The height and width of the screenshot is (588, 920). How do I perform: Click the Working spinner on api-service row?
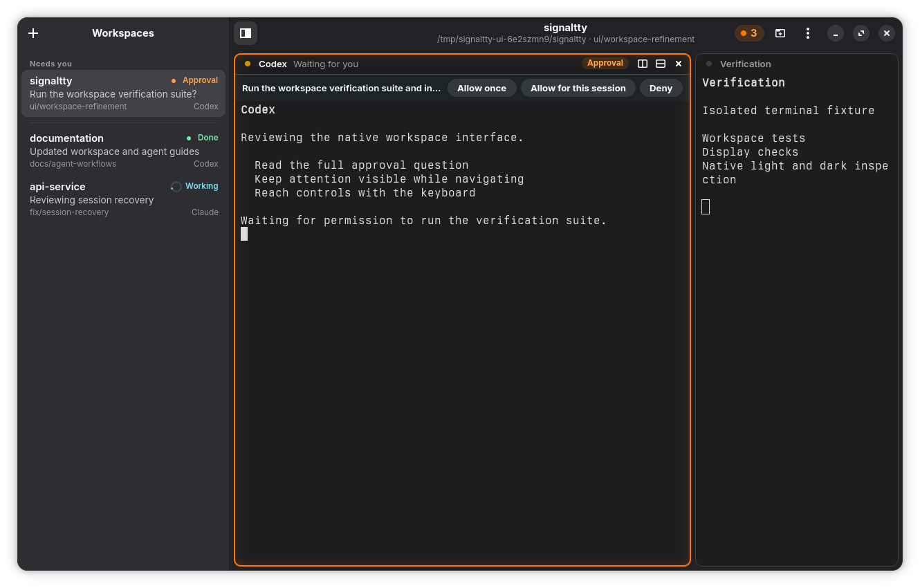coord(176,186)
